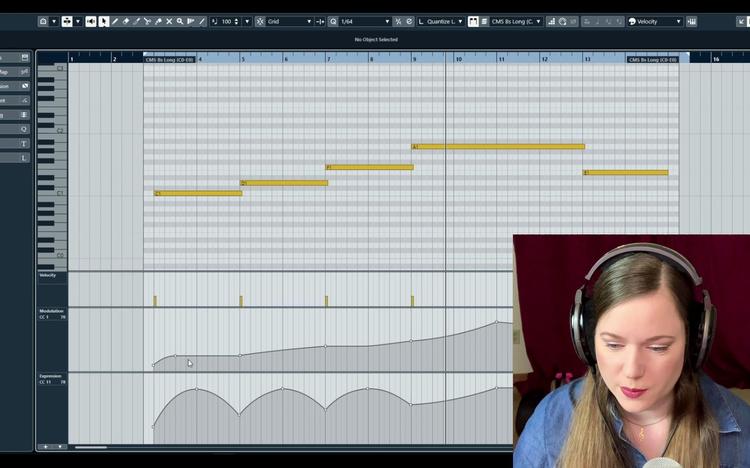The width and height of the screenshot is (750, 468).
Task: Open the Quantize Link length dropdown
Action: (x=441, y=22)
